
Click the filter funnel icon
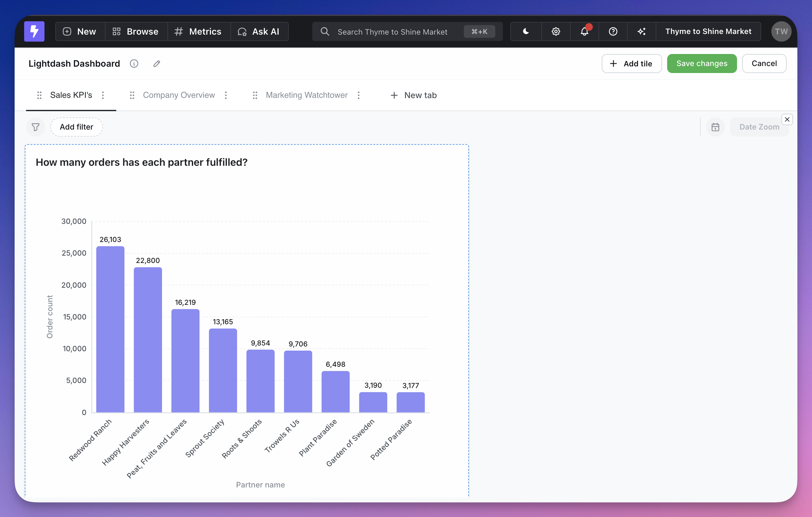(x=35, y=127)
